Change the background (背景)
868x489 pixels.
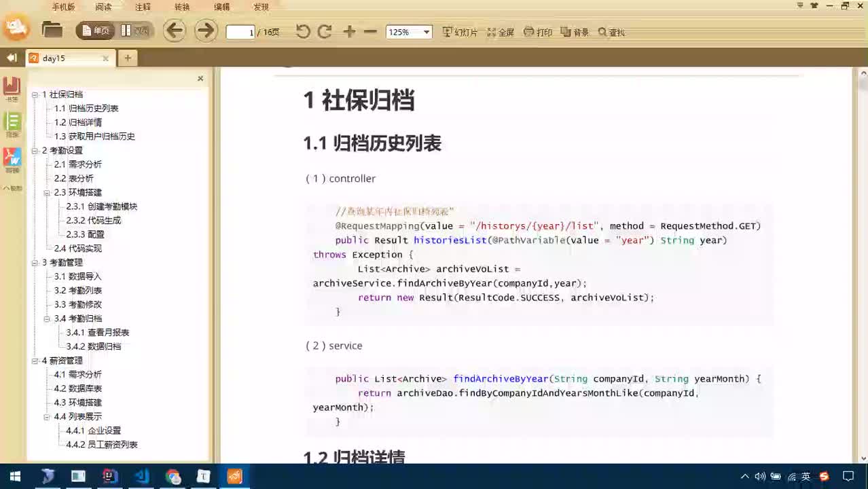click(575, 32)
